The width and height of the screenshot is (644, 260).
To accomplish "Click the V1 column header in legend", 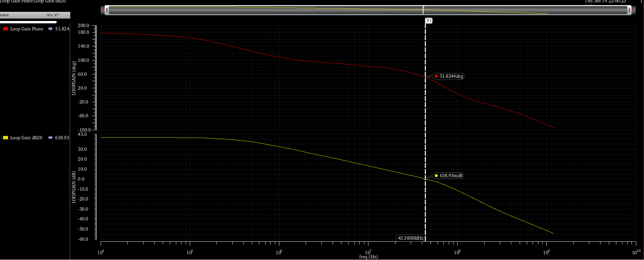I will [x=62, y=15].
